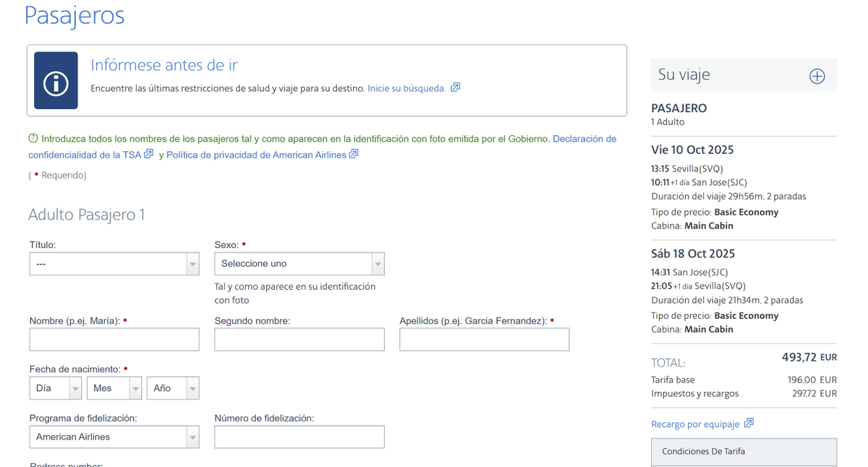Screen dimensions: 868x467
Task: Open Programa de fidelización American Airlines dropdown
Action: click(x=114, y=437)
